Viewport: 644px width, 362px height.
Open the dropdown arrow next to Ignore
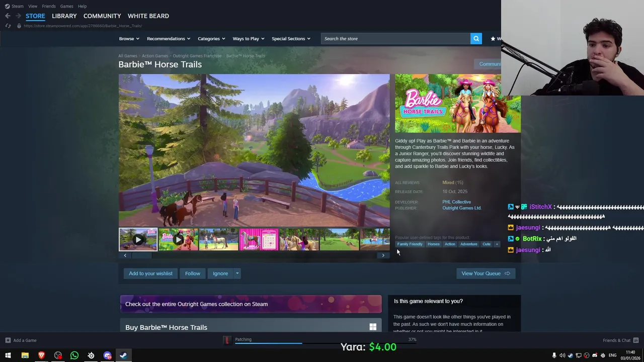pyautogui.click(x=237, y=274)
